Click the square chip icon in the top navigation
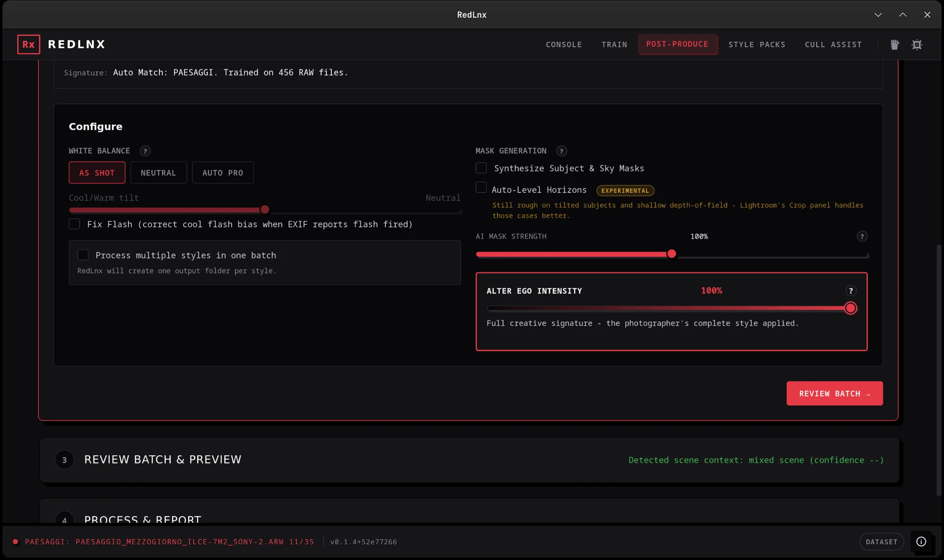Image resolution: width=944 pixels, height=560 pixels. 917,45
